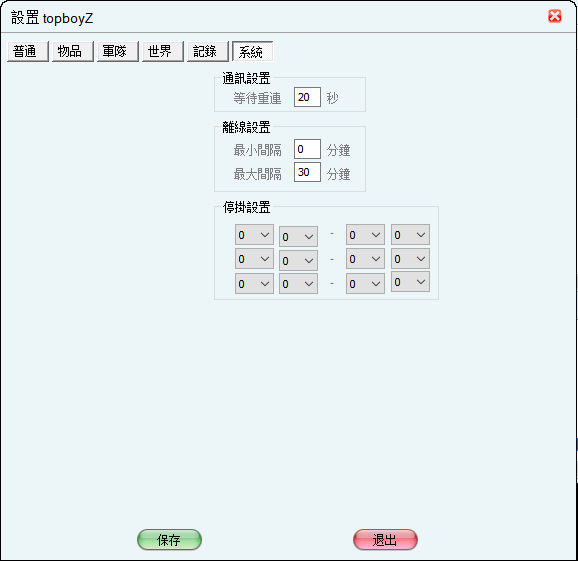
Task: Expand first row end minute dropdown
Action: click(x=410, y=234)
